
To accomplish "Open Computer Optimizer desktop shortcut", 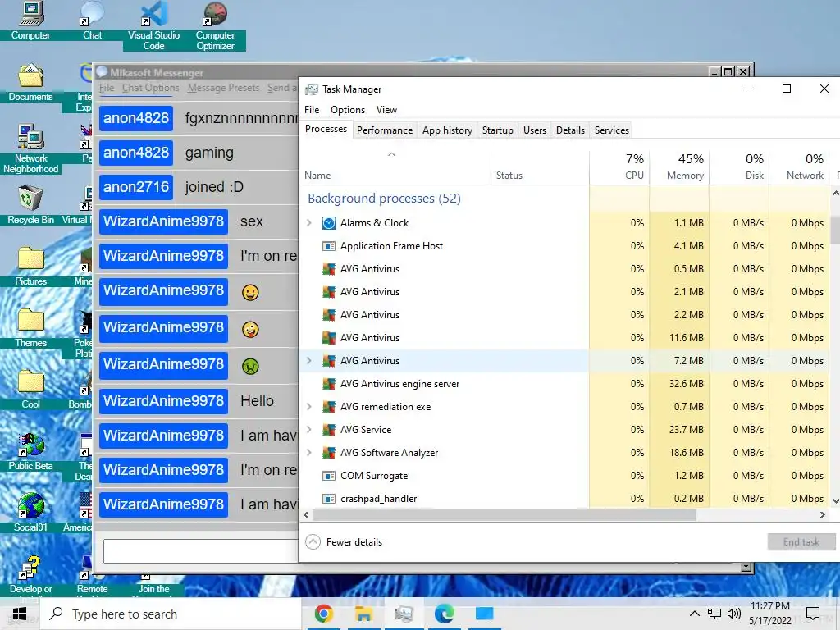I will coord(215,25).
